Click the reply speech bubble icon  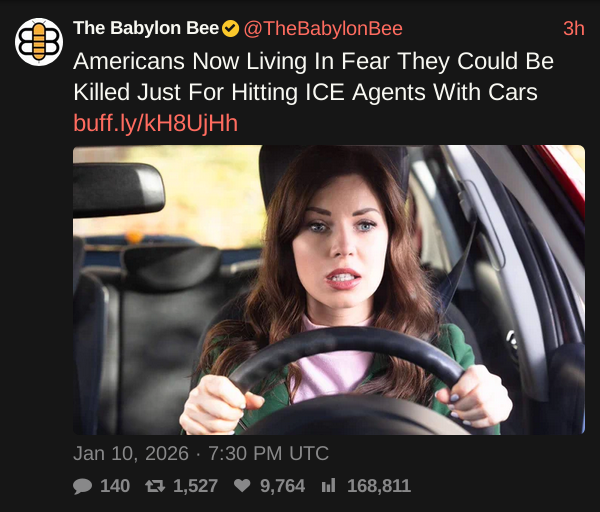coord(82,486)
